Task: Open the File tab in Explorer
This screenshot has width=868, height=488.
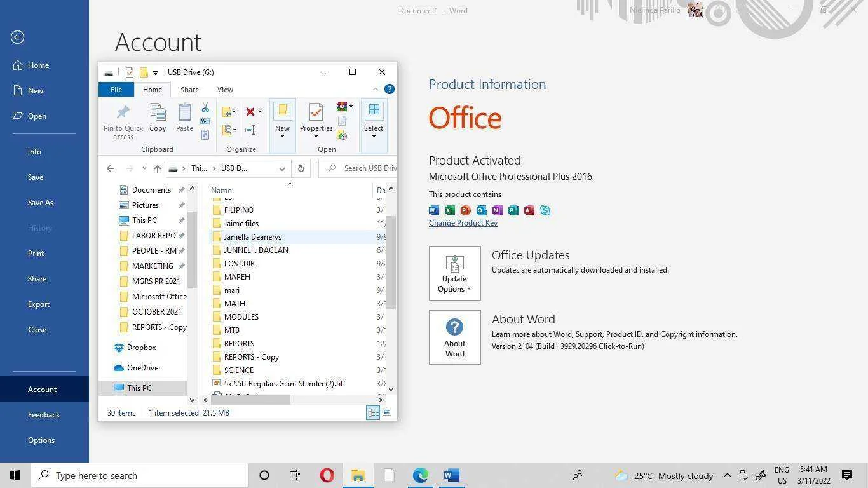Action: (x=116, y=90)
